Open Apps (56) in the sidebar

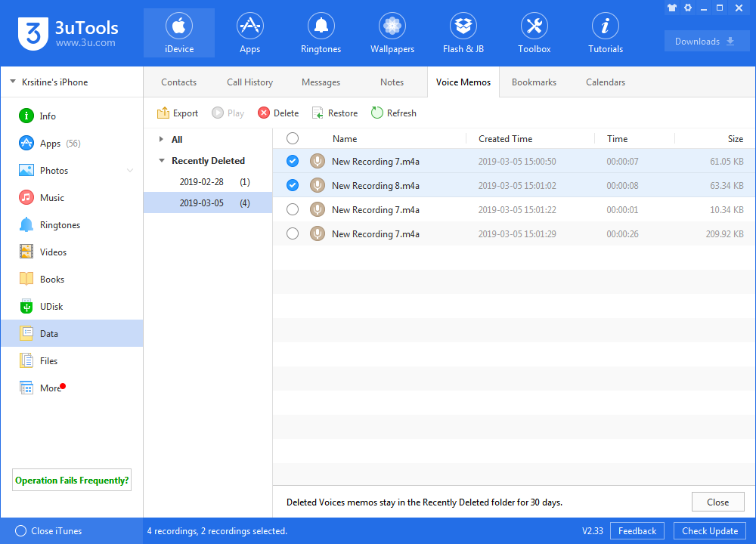pyautogui.click(x=72, y=143)
